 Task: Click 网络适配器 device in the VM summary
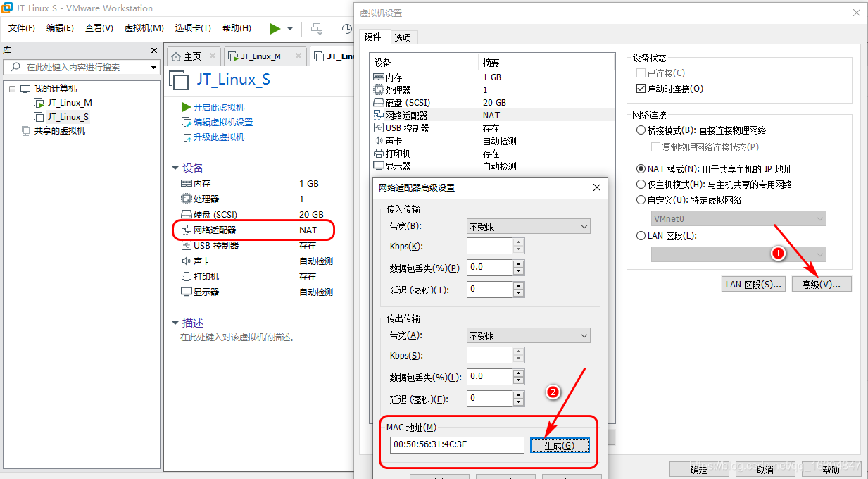[215, 230]
